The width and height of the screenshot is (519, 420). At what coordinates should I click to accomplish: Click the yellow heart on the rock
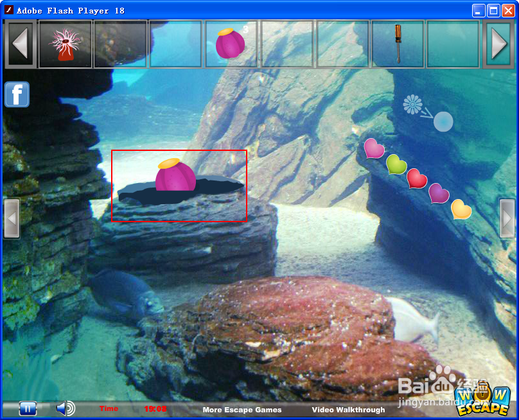point(461,209)
